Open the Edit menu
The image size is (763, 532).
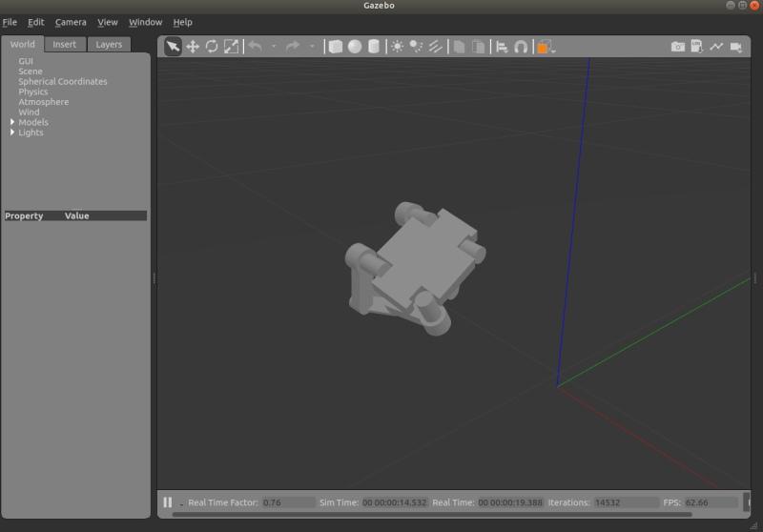tap(35, 22)
